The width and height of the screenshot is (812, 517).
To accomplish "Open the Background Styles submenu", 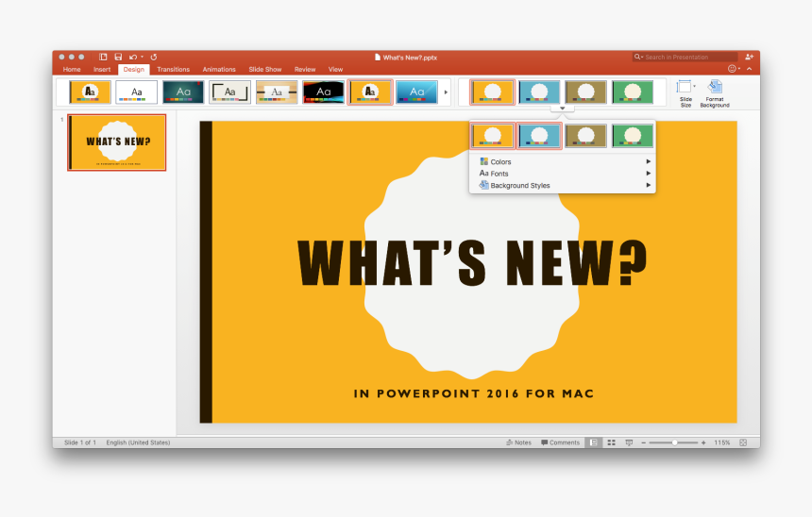I will tap(563, 185).
